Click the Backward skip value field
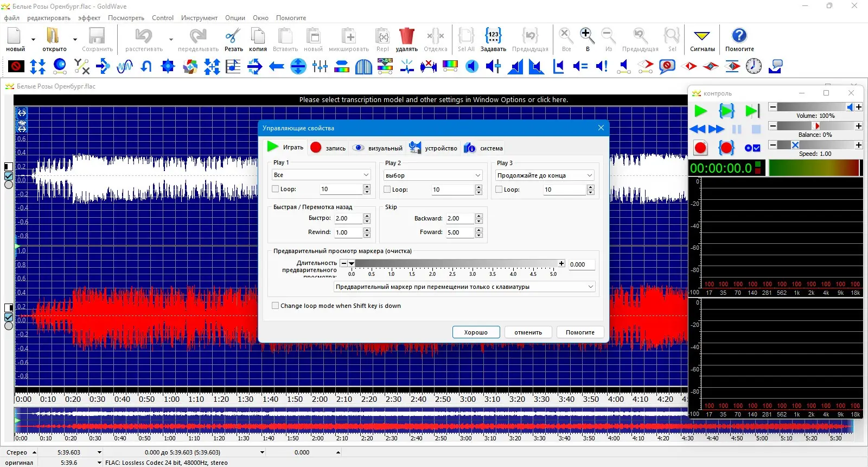 coord(459,218)
